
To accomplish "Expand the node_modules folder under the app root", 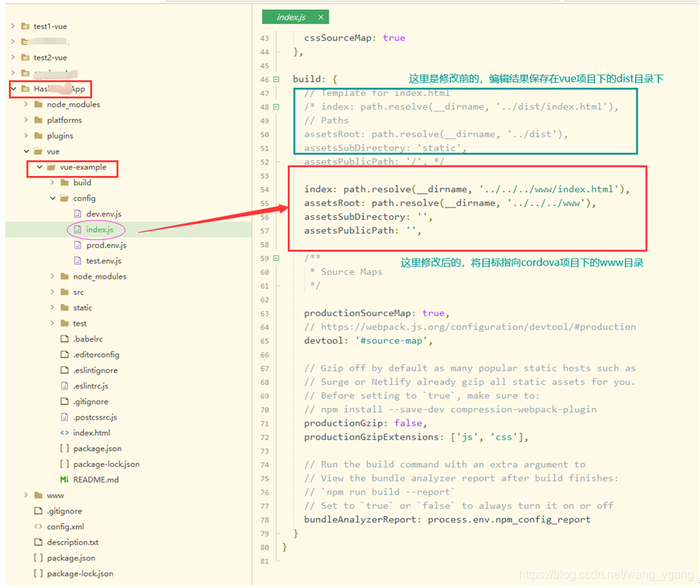I will (26, 104).
